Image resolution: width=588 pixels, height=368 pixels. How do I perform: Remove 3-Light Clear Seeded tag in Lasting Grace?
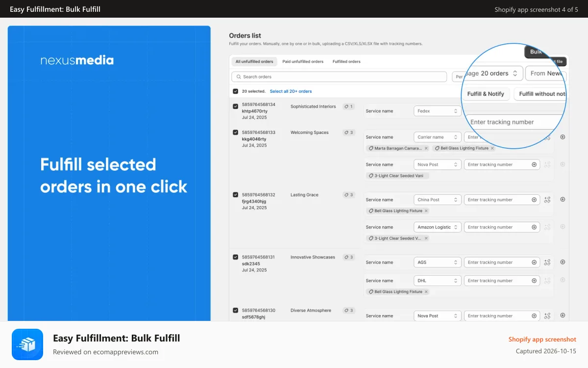426,238
